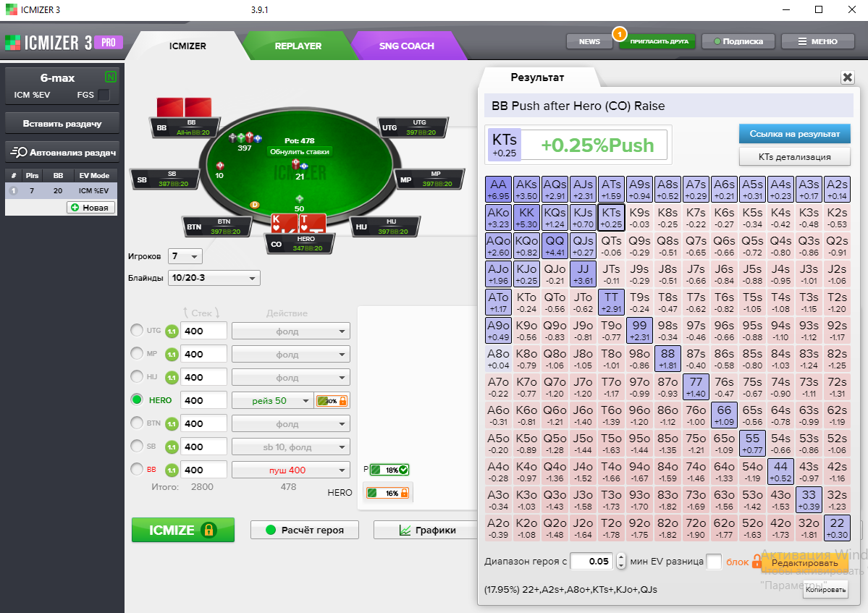Toggle the FGS checkbox

click(x=104, y=95)
